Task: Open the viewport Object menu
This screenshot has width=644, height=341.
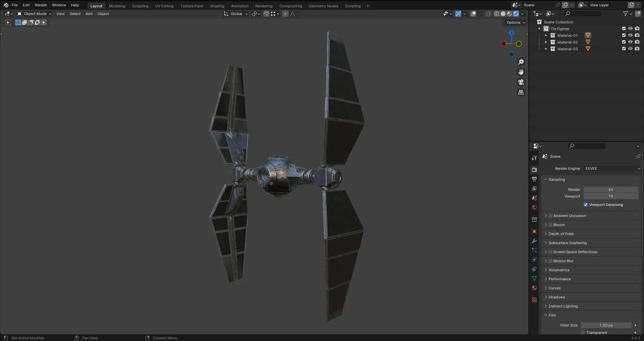Action: (x=103, y=14)
